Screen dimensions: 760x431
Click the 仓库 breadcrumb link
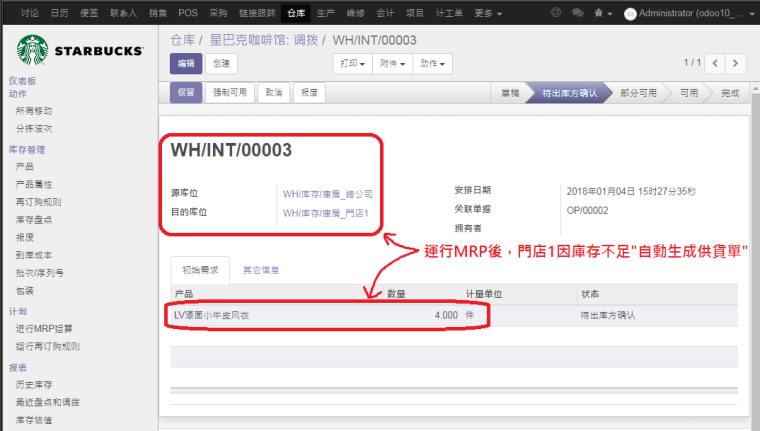(x=183, y=40)
